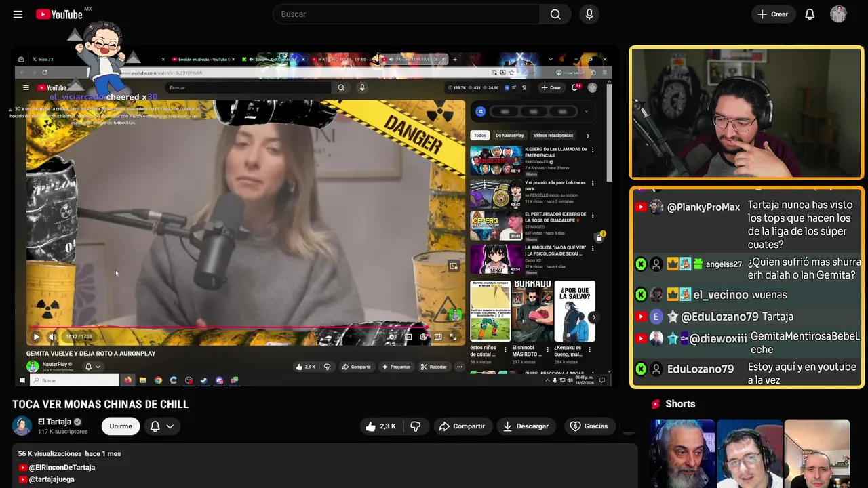The height and width of the screenshot is (488, 868).
Task: Click the Descargar download button
Action: (x=526, y=426)
